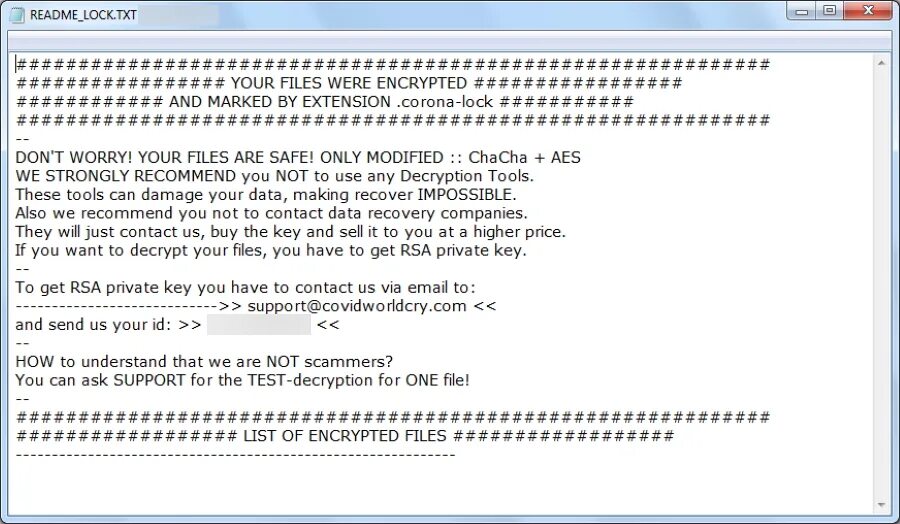
Task: Click the support@covidworldcry.com email address
Action: 356,306
